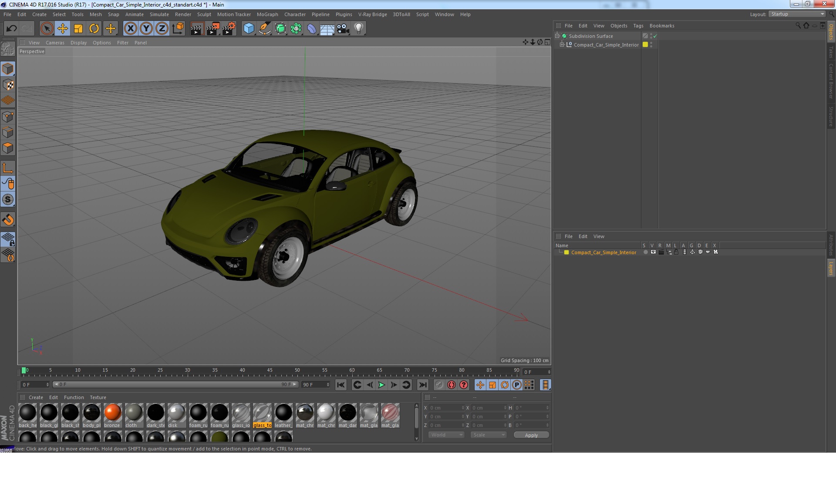This screenshot has height=504, width=836.
Task: Open the viewport Display menu
Action: click(x=78, y=43)
